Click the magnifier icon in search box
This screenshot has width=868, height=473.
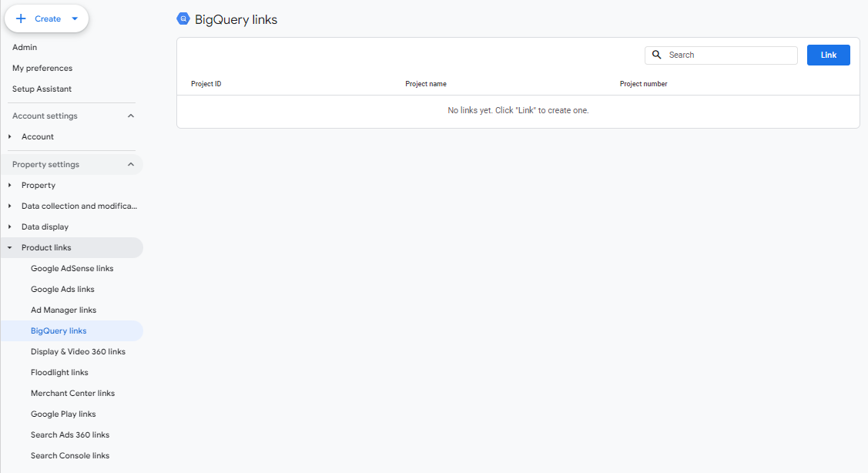(x=656, y=55)
